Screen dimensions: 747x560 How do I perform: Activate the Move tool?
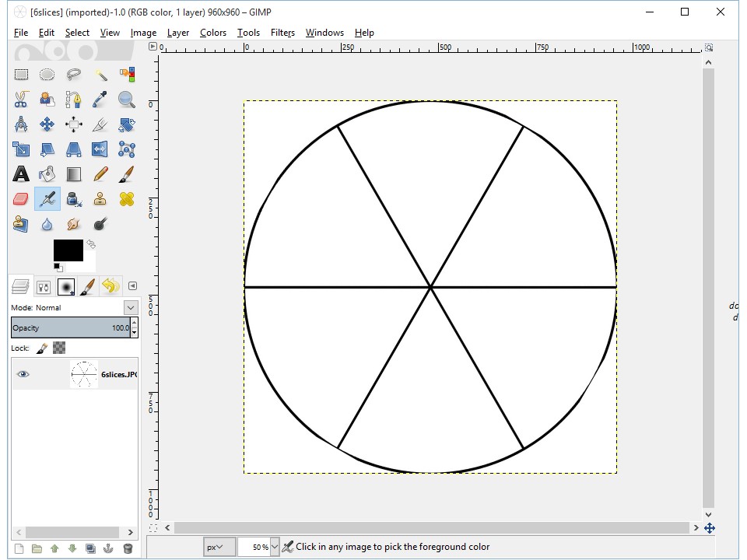[47, 124]
